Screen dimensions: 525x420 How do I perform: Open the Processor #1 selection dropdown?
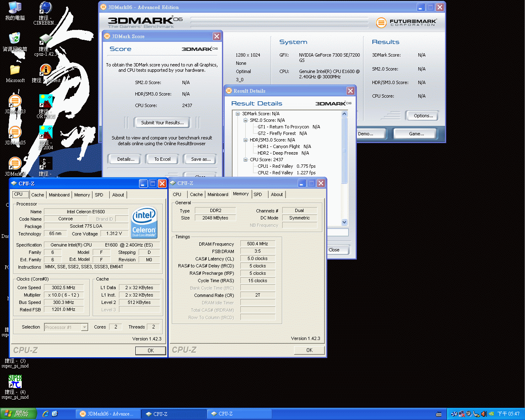[x=84, y=327]
